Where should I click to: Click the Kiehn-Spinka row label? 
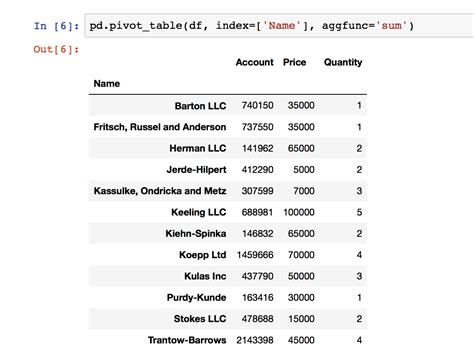pos(196,234)
